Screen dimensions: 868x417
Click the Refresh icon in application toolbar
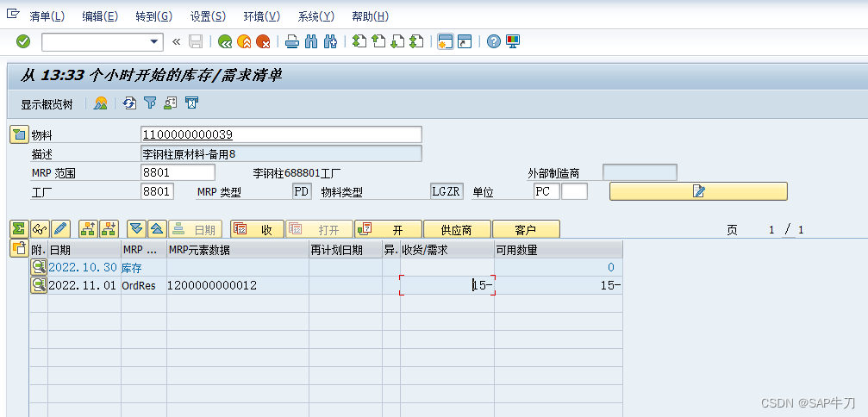coord(129,103)
